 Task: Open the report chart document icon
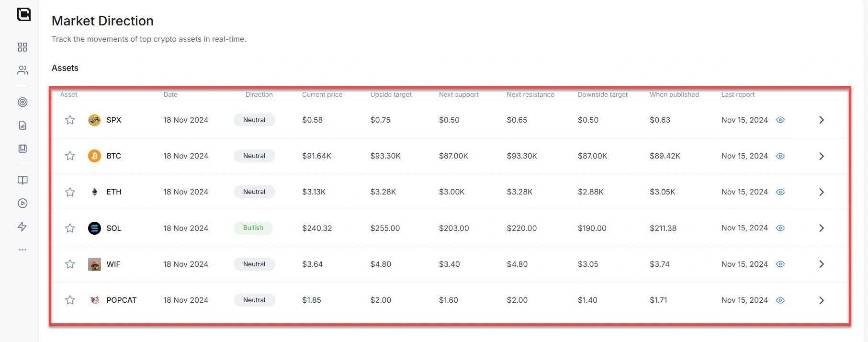tap(23, 125)
